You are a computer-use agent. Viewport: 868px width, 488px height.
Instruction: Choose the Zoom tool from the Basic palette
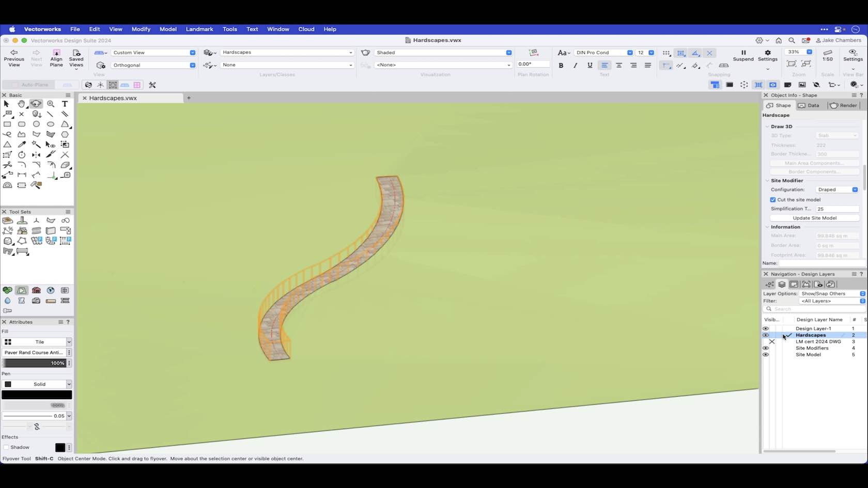coord(51,104)
